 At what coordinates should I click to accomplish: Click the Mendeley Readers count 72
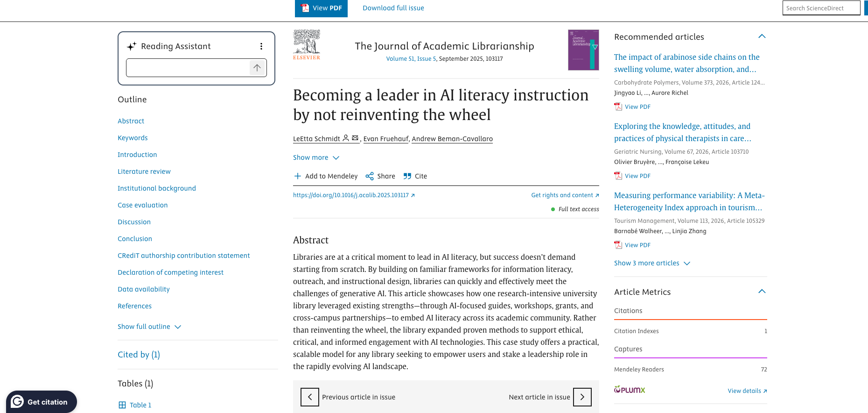pos(764,370)
